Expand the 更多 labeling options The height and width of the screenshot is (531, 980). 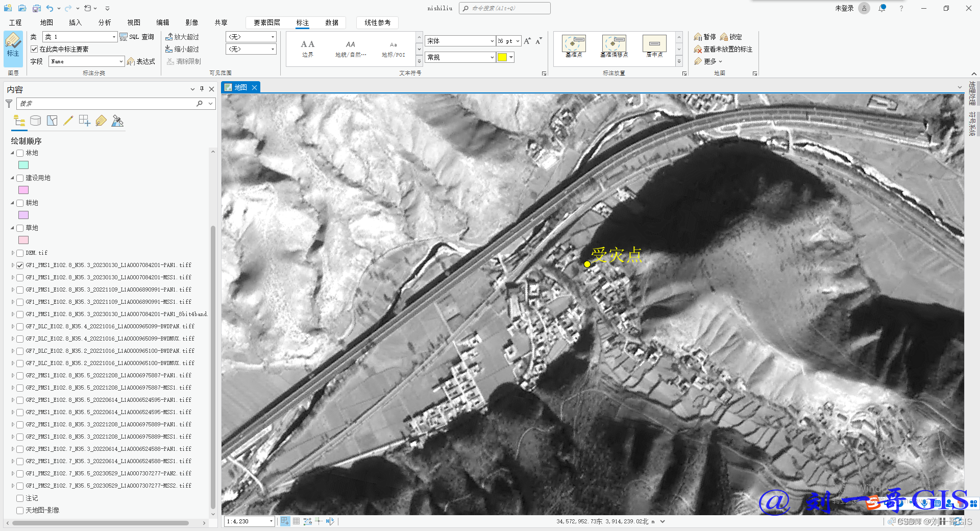click(x=709, y=61)
